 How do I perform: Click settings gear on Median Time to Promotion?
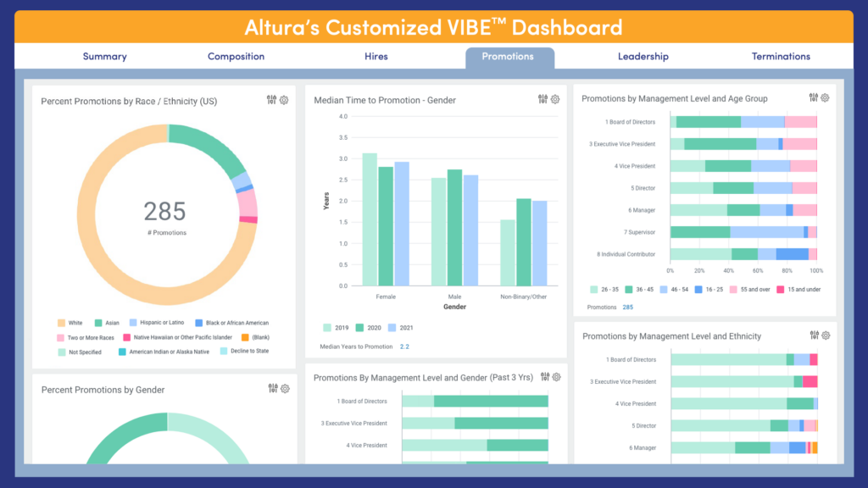click(555, 100)
